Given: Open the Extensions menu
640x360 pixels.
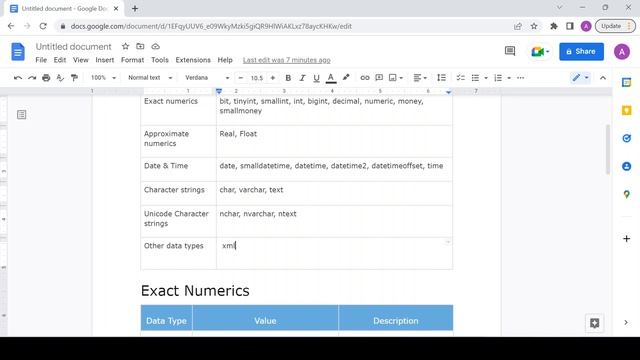Looking at the screenshot, I should [x=193, y=60].
